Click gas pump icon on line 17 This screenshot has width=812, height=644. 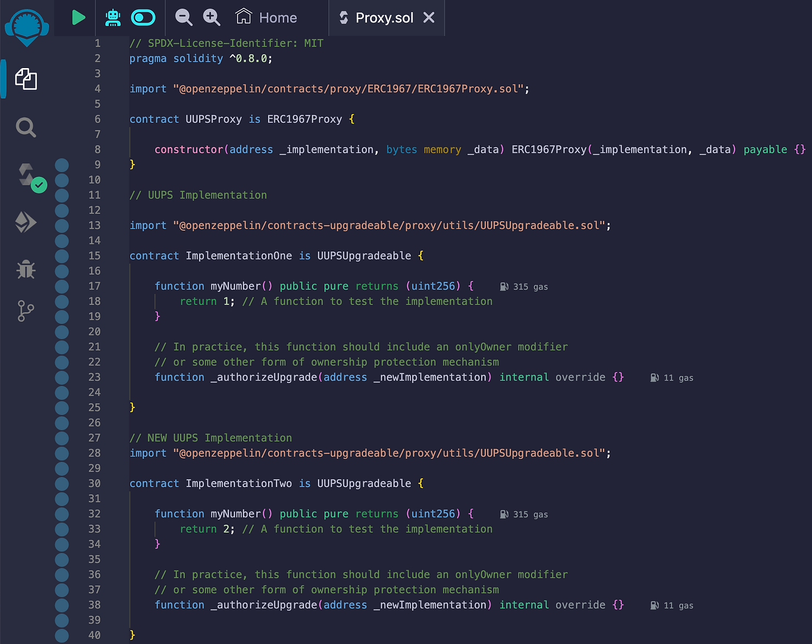pos(504,286)
